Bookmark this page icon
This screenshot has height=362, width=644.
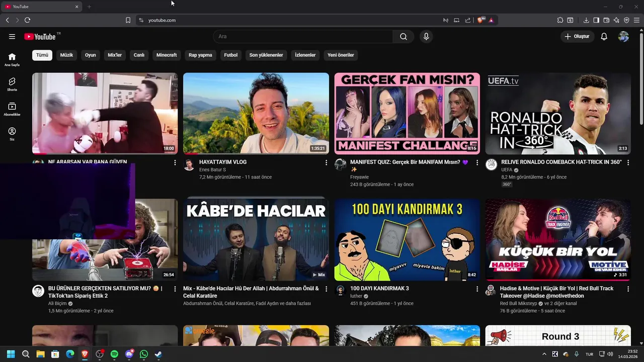pyautogui.click(x=128, y=20)
